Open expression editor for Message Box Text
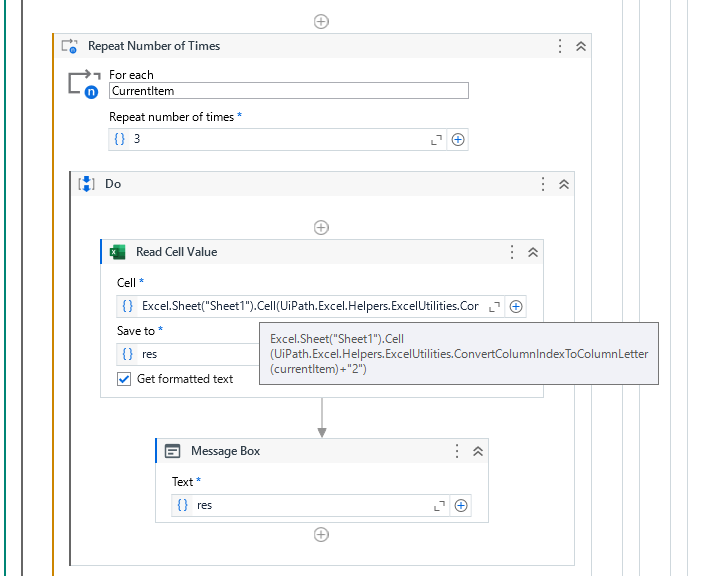Viewport: 702px width, 576px height. click(439, 506)
